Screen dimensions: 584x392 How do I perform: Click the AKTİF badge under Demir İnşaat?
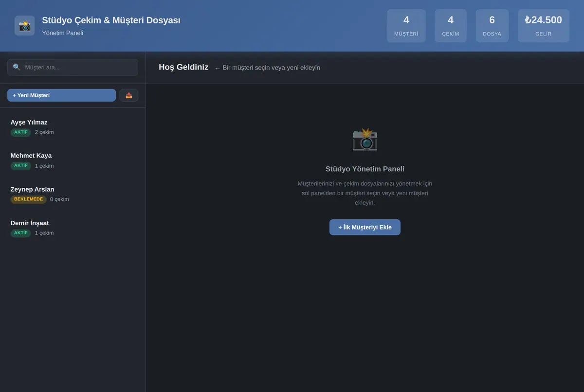(x=21, y=233)
